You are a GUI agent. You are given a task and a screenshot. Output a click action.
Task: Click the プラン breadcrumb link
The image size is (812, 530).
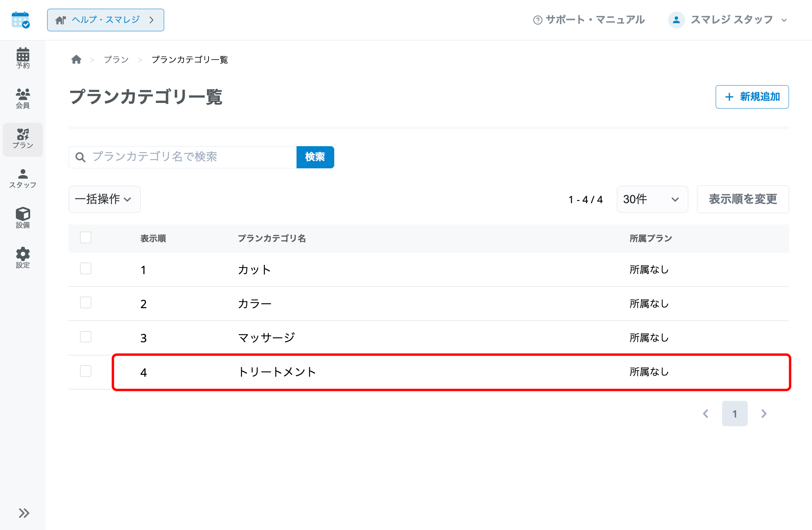pyautogui.click(x=116, y=59)
